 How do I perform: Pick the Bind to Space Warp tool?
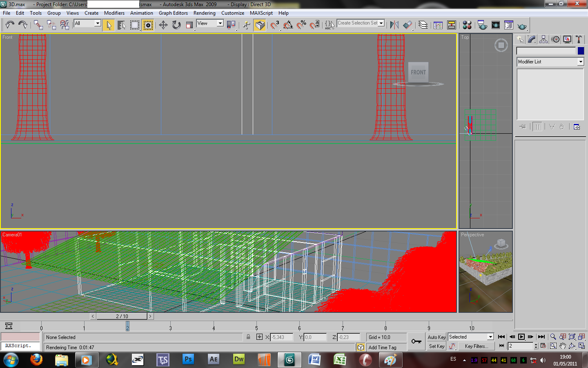pyautogui.click(x=65, y=25)
